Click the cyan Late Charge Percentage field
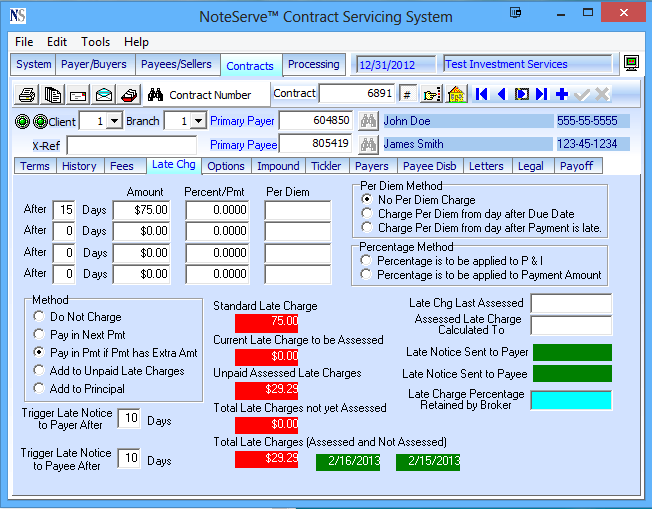This screenshot has width=652, height=509. pyautogui.click(x=571, y=400)
